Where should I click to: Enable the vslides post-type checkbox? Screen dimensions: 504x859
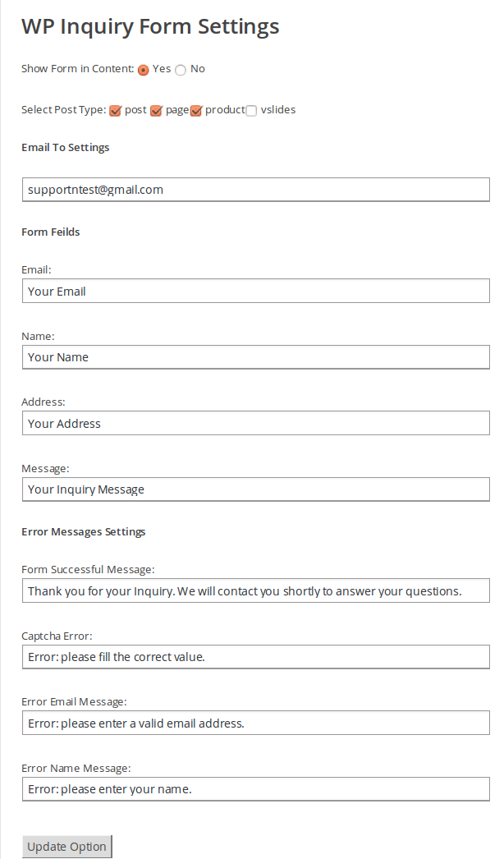point(251,111)
